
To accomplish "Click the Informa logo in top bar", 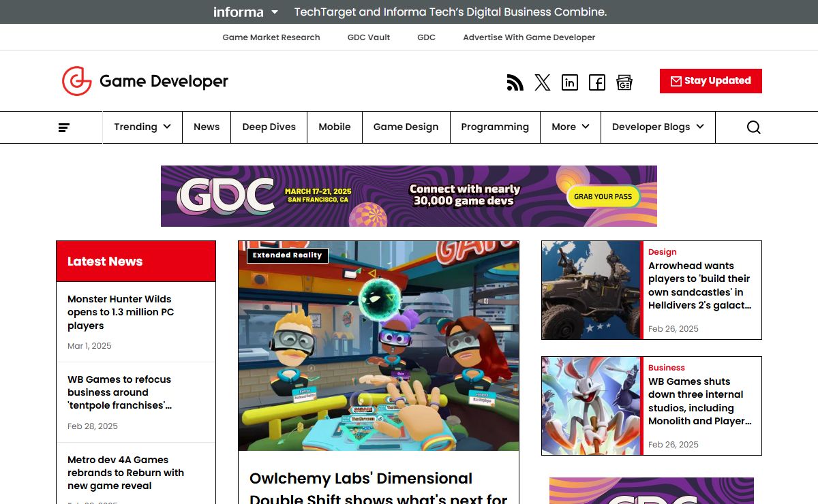I will (238, 12).
